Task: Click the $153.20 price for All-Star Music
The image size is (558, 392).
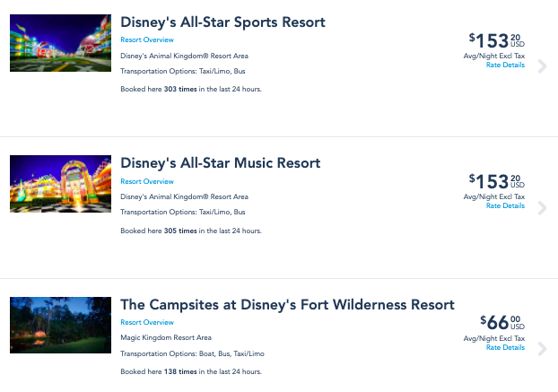Action: 494,182
